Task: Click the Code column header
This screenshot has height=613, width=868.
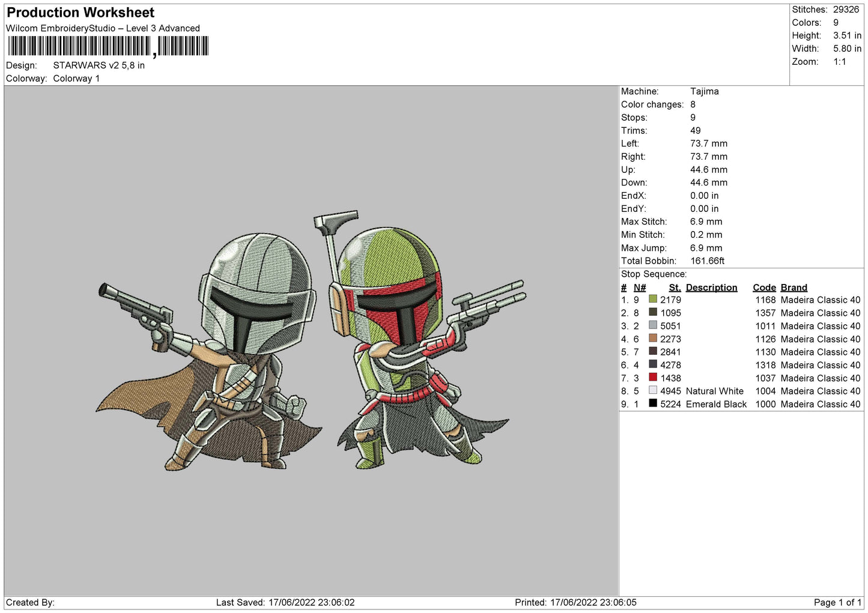Action: click(x=764, y=288)
